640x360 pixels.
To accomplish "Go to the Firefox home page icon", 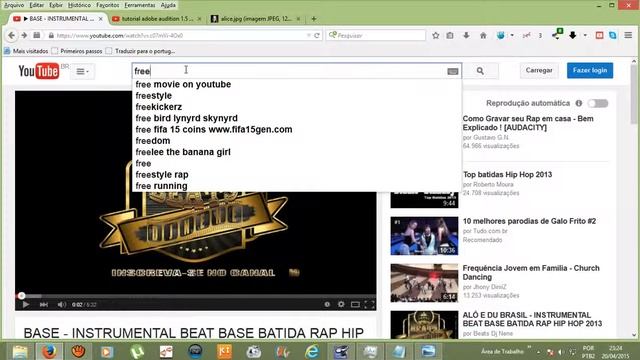I will coord(483,36).
